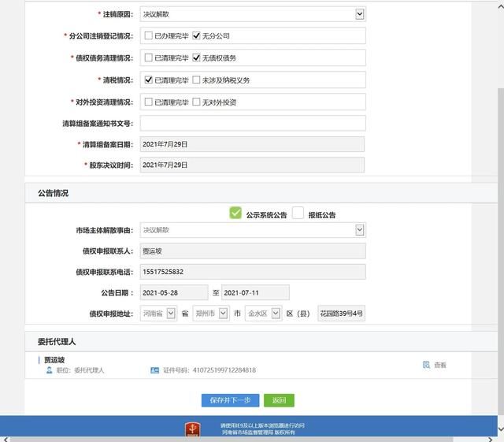Click the ID card icon beside 证件号码
Screen dimensions: 504x442
click(x=154, y=370)
